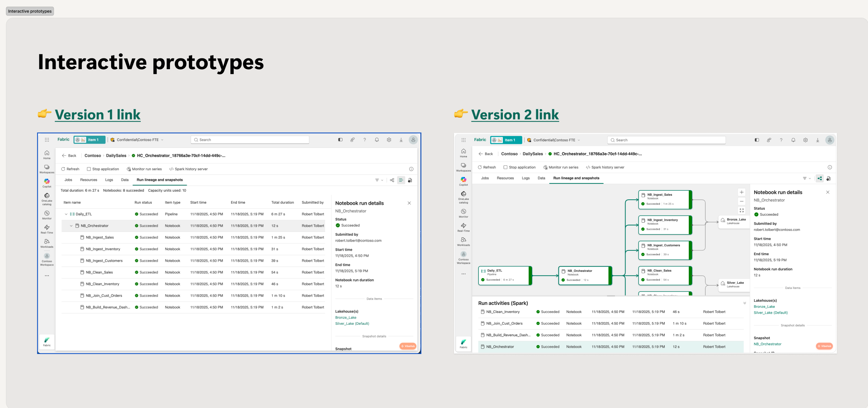Open Copilot in Version 2 sidebar

(x=464, y=181)
